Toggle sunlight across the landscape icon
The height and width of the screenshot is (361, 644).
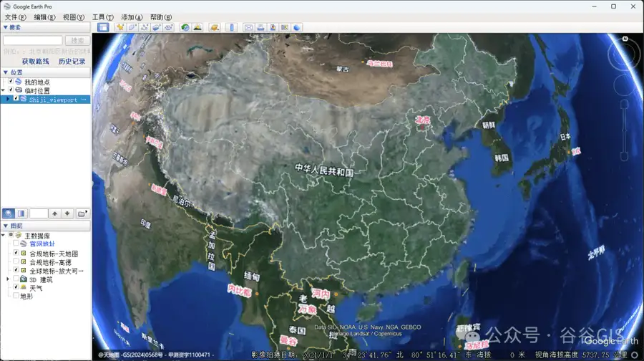pos(197,27)
